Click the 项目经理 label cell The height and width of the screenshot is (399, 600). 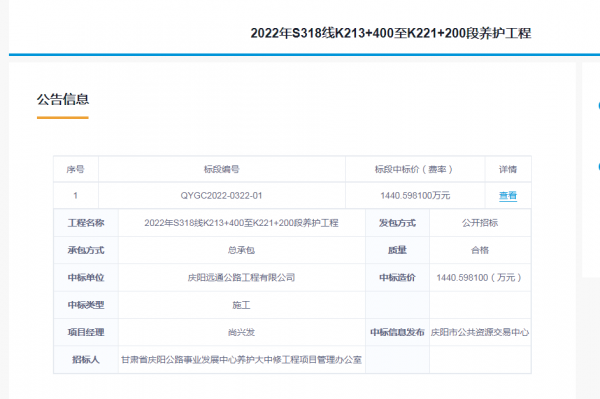point(86,332)
